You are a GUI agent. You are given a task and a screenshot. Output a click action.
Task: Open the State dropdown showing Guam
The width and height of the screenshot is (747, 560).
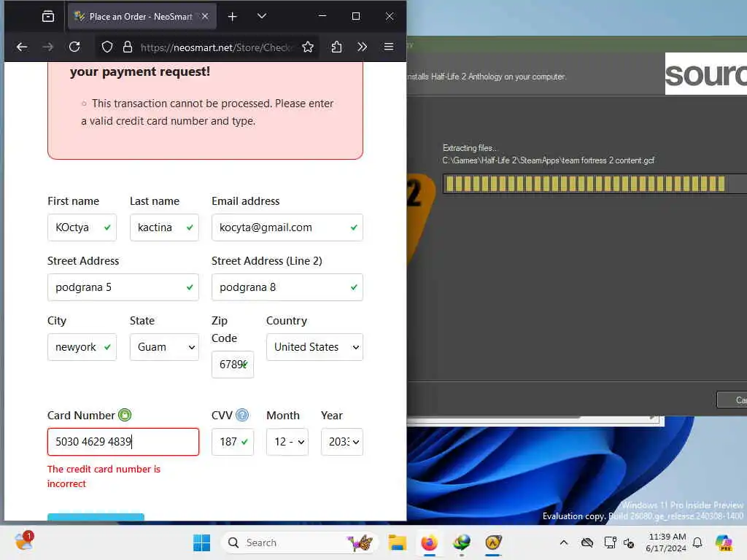pos(164,347)
